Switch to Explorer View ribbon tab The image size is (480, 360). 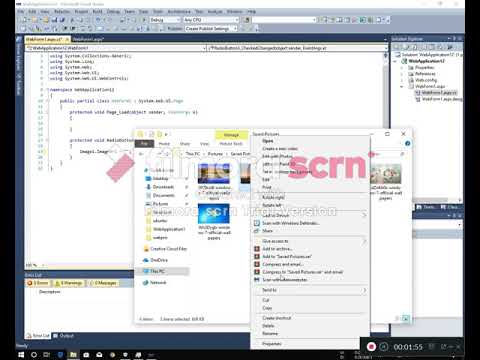tap(205, 144)
